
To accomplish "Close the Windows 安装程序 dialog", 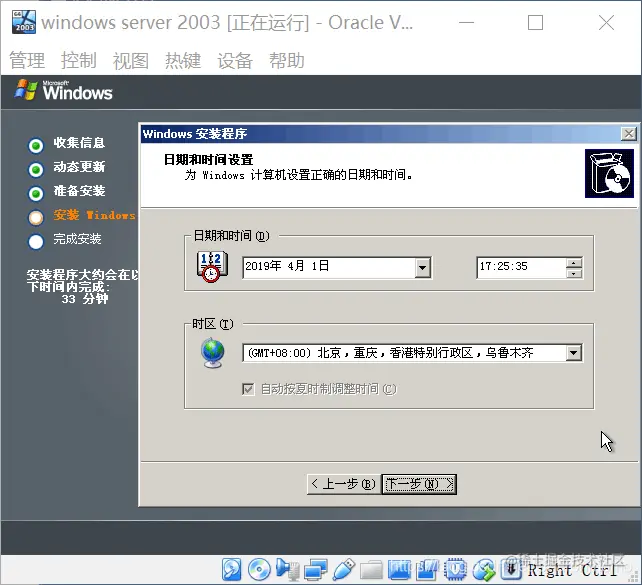I will coord(628,133).
